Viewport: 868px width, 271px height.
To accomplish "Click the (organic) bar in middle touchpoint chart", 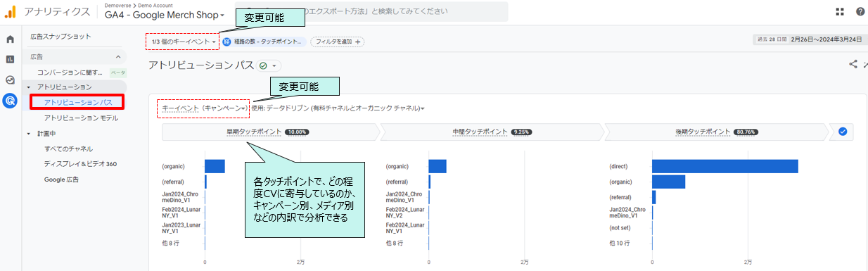I will tap(438, 166).
